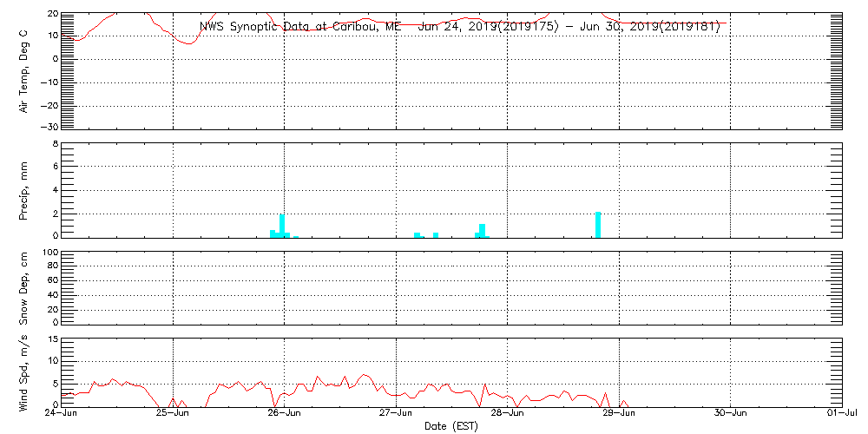Select the 29-Jun date tick label
The image size is (868, 434).
click(x=619, y=414)
